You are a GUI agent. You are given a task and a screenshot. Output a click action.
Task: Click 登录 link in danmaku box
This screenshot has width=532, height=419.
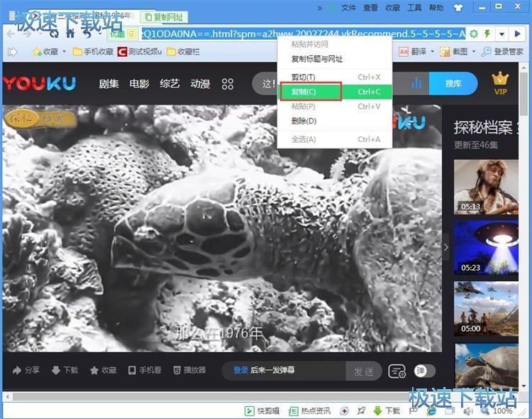tap(240, 370)
